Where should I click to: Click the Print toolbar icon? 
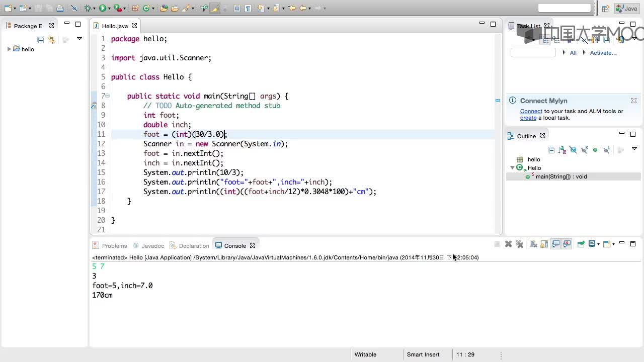pos(60,8)
